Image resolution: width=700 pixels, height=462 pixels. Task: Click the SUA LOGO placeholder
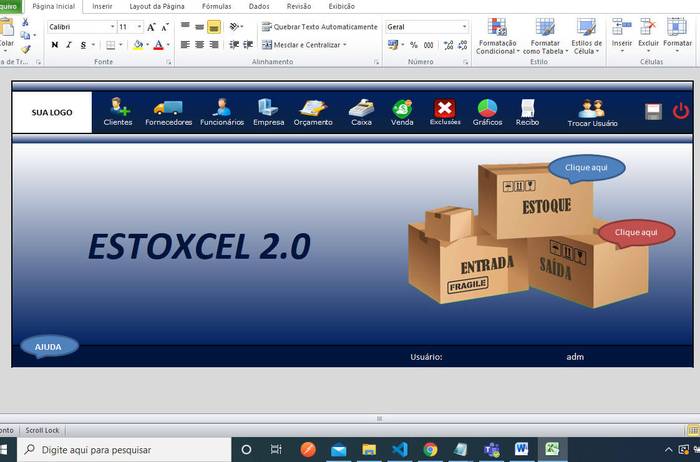point(52,112)
